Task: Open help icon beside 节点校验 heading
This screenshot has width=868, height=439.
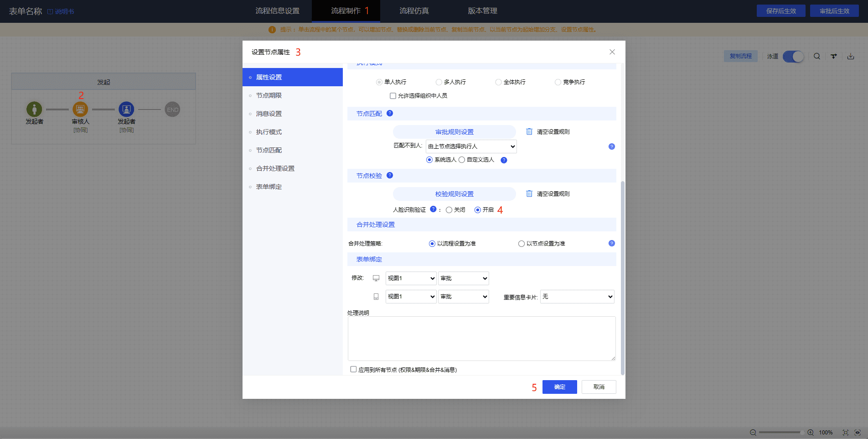Action: pos(390,175)
